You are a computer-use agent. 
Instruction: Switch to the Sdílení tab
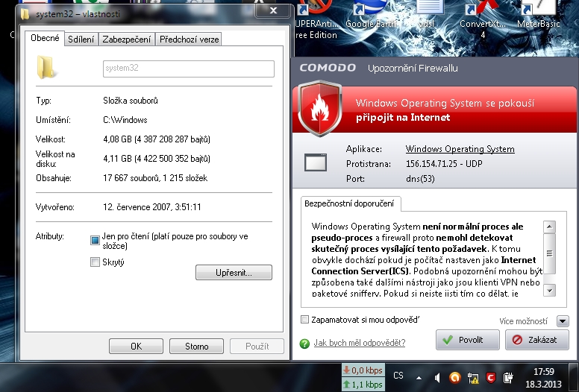click(x=81, y=39)
